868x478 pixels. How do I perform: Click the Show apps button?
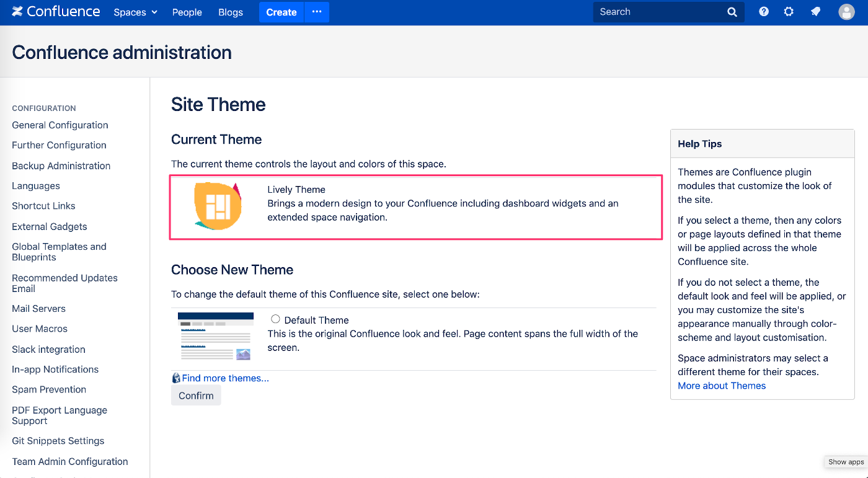coord(846,462)
